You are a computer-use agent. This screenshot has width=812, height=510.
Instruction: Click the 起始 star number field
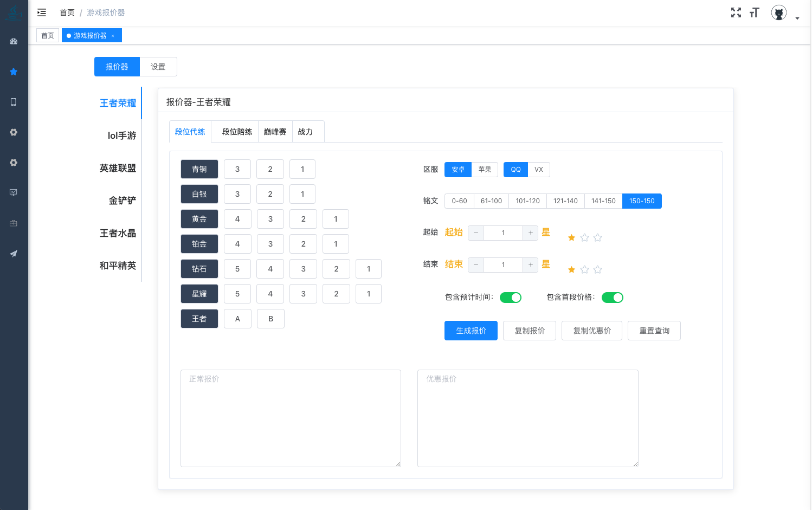pyautogui.click(x=503, y=233)
